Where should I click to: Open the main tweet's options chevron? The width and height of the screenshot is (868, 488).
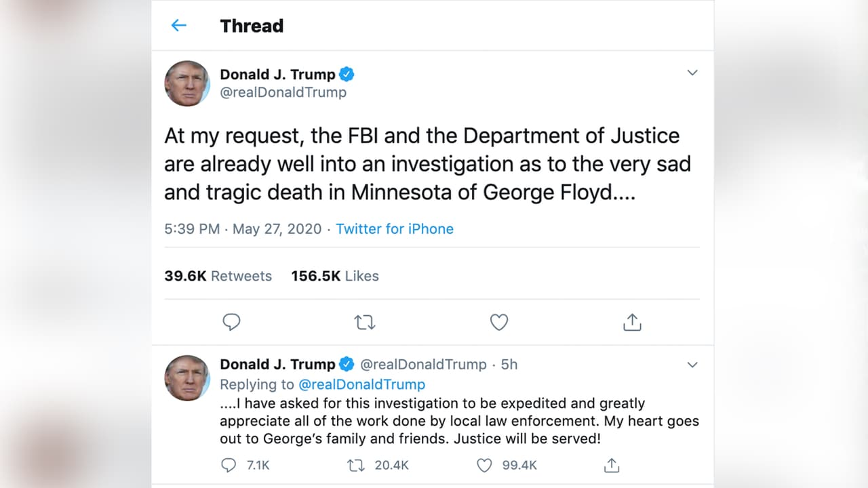[x=692, y=73]
